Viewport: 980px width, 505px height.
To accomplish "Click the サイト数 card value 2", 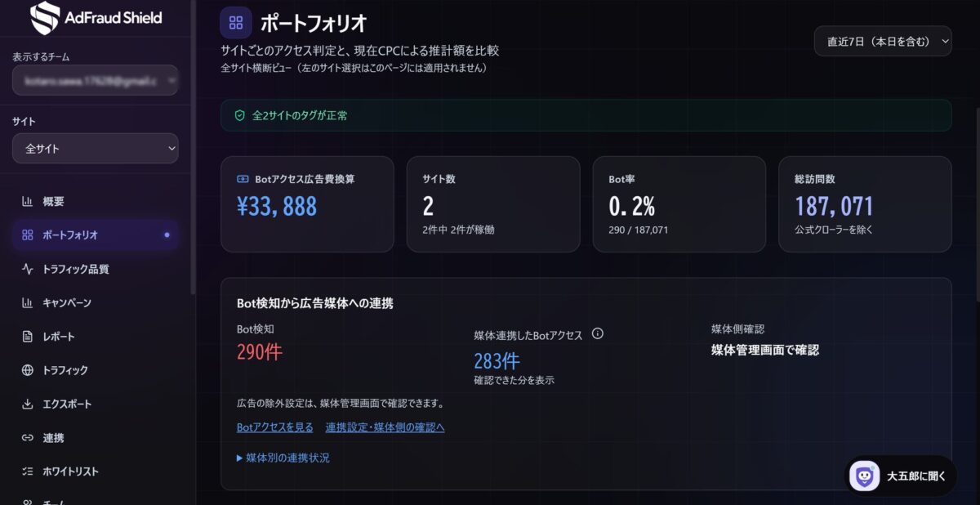I will tap(429, 207).
